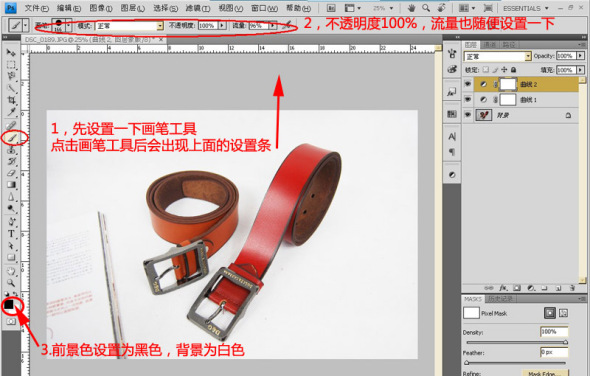
Task: Toggle lock image pixels
Action: click(495, 70)
